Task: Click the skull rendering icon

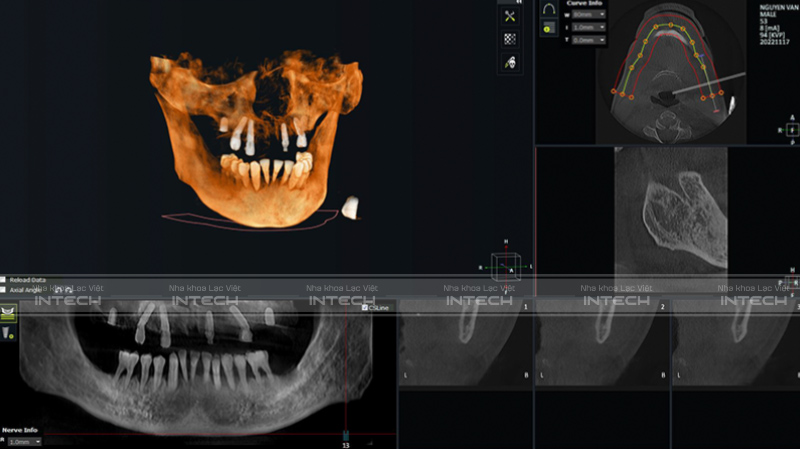Action: (x=509, y=62)
